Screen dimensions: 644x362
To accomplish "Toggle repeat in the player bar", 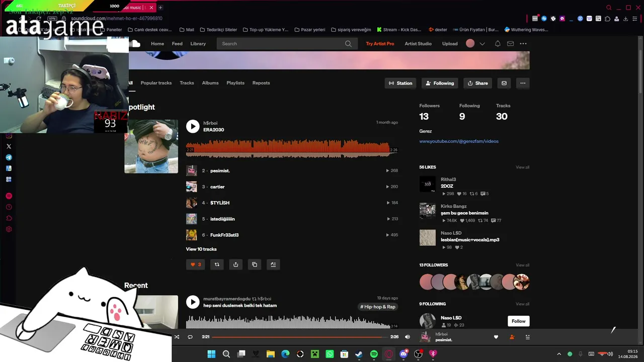I will tap(190, 337).
